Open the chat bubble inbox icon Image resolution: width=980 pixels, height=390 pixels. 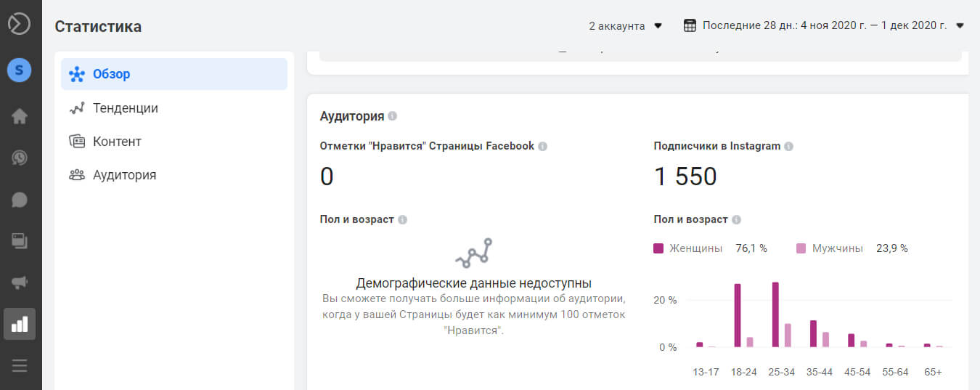[x=20, y=200]
